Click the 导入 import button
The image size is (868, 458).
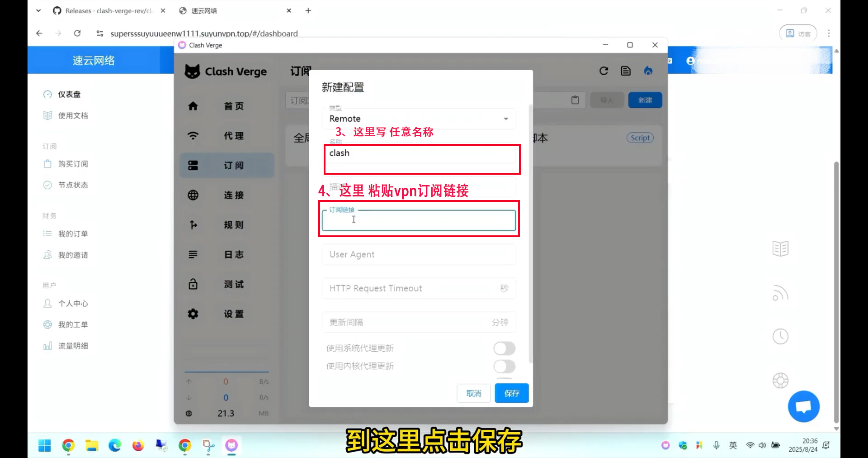coord(607,100)
